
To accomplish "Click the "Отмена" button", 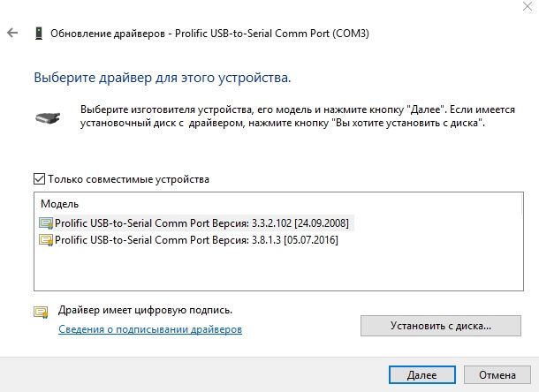I will [497, 375].
